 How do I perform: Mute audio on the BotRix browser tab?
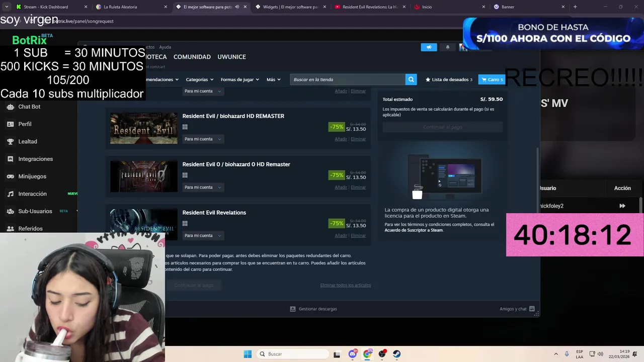[237, 7]
